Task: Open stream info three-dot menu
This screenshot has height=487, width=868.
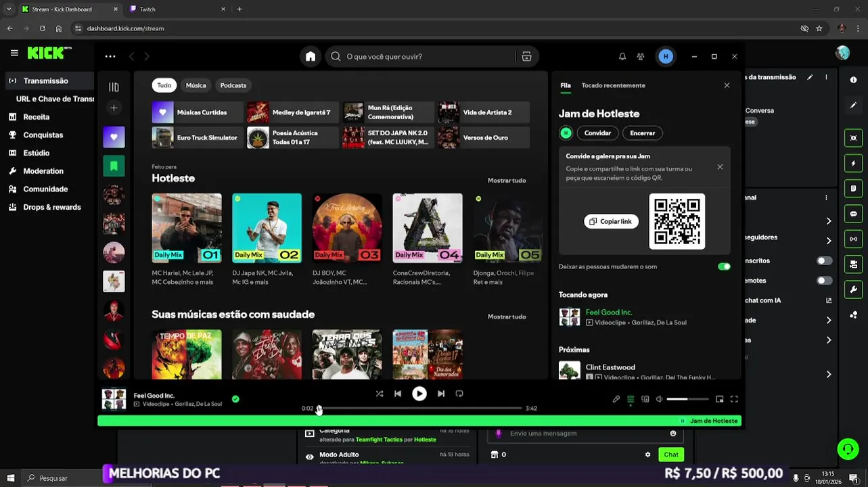Action: (x=826, y=77)
